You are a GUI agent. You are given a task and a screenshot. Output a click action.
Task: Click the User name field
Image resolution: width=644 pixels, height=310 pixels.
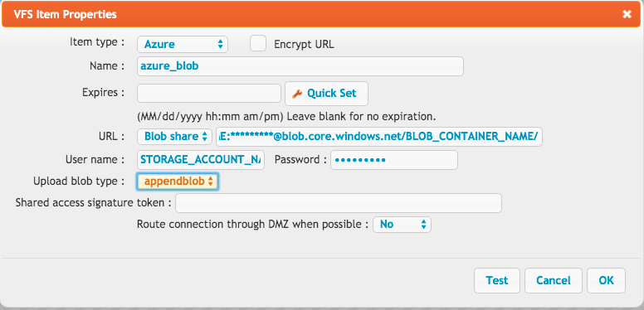pos(201,160)
